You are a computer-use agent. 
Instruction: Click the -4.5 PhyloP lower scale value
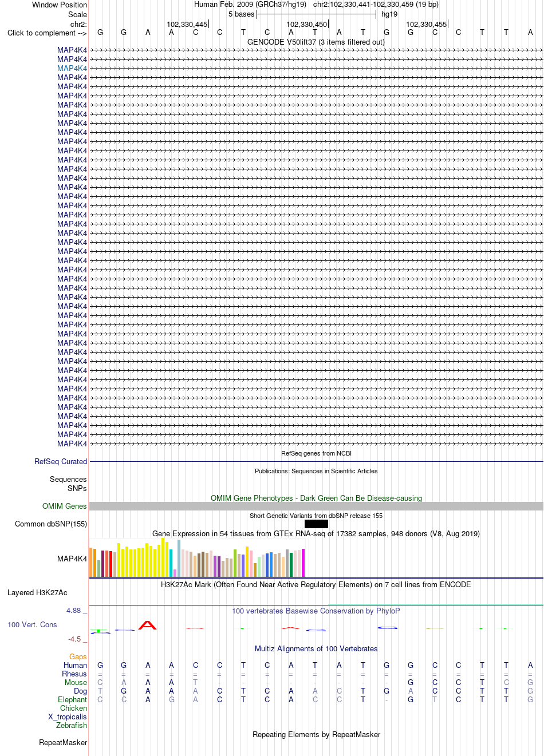[74, 639]
